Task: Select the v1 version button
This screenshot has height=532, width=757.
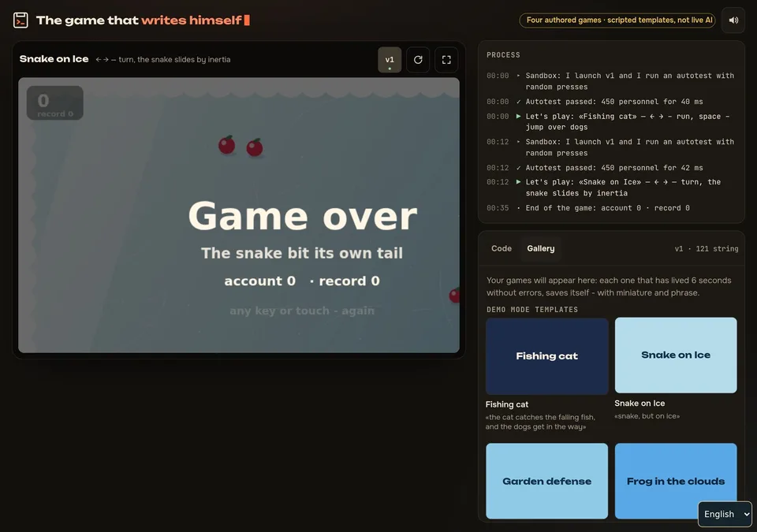Action: pyautogui.click(x=390, y=60)
